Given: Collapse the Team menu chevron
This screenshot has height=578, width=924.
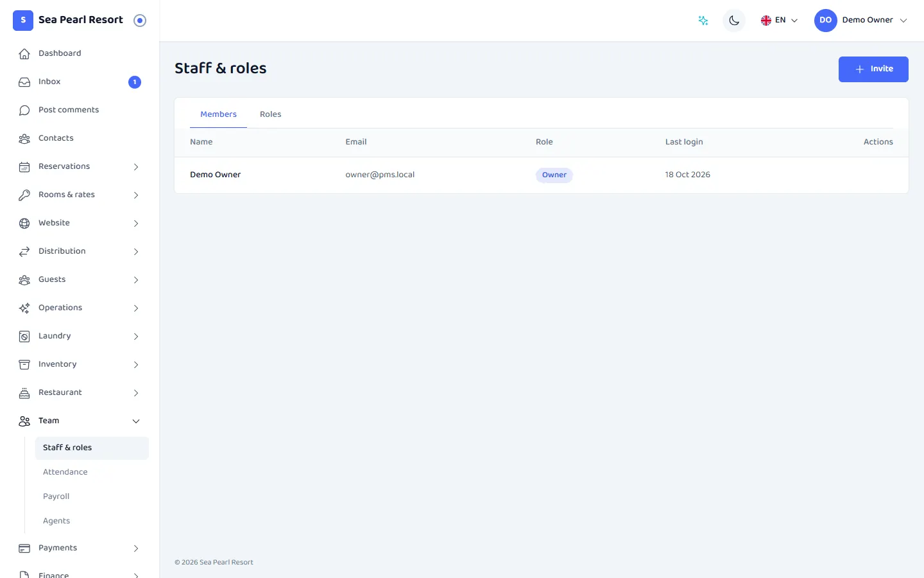Looking at the screenshot, I should point(136,421).
